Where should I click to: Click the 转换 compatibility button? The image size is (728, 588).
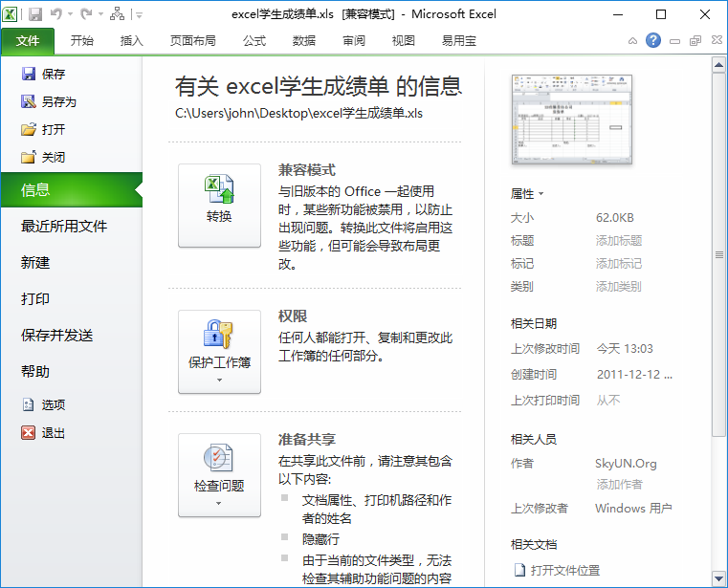[219, 206]
